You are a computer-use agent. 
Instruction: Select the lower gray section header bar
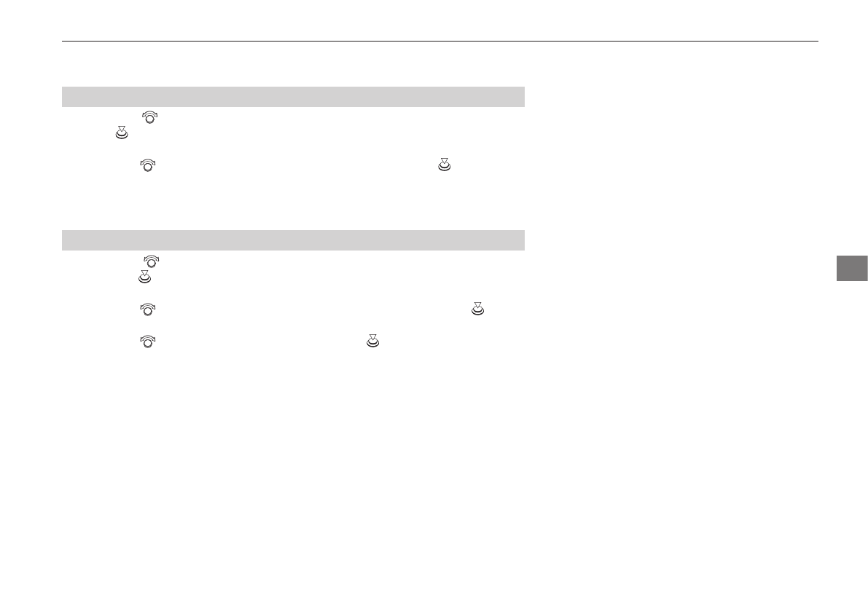[293, 240]
